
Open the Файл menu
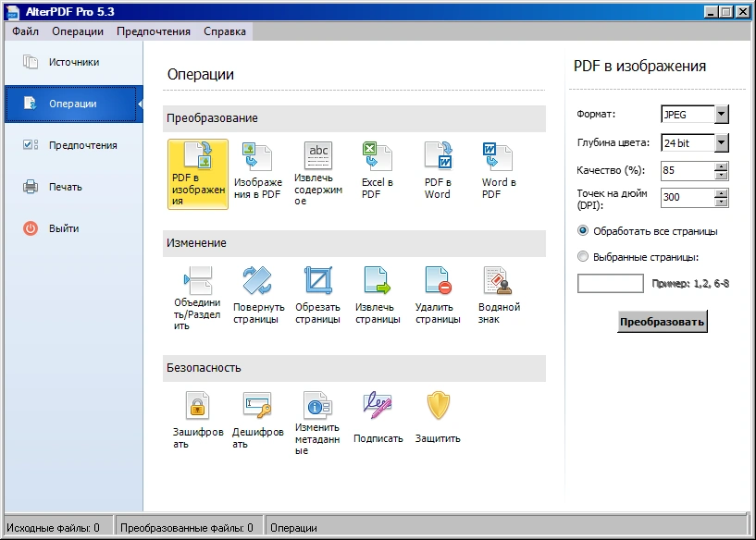[x=25, y=31]
